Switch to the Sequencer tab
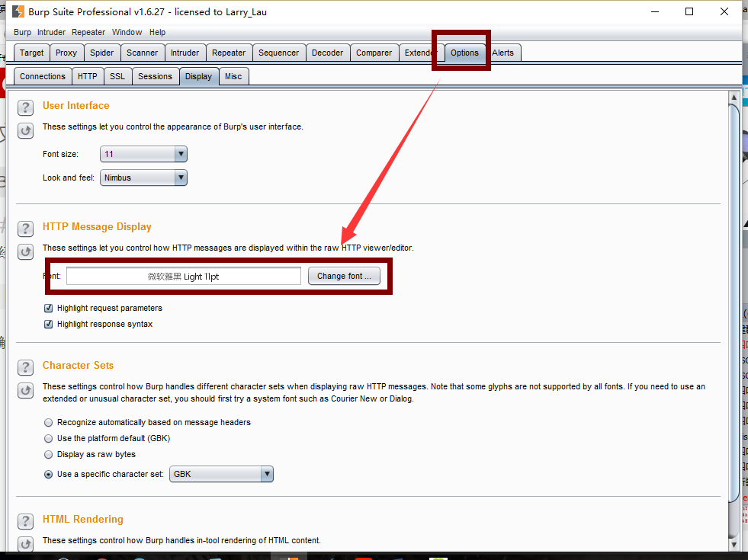 click(278, 53)
